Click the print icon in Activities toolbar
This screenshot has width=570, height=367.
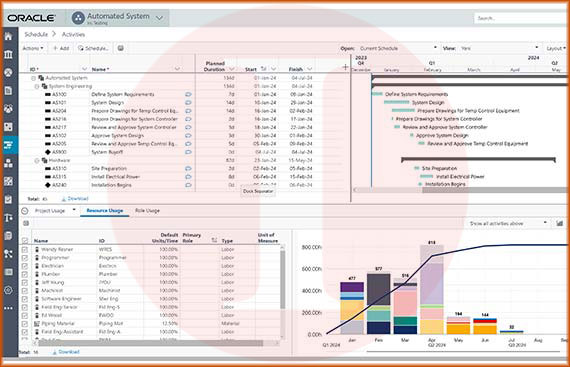pos(121,48)
